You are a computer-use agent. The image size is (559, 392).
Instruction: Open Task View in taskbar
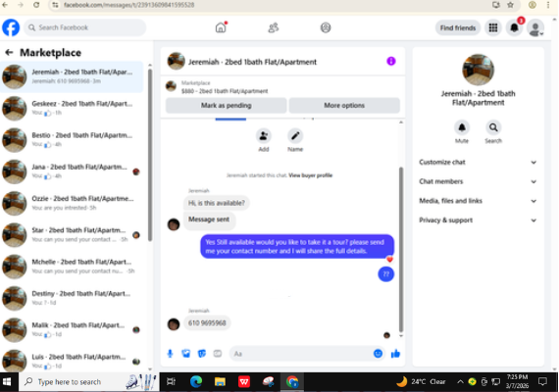(171, 382)
